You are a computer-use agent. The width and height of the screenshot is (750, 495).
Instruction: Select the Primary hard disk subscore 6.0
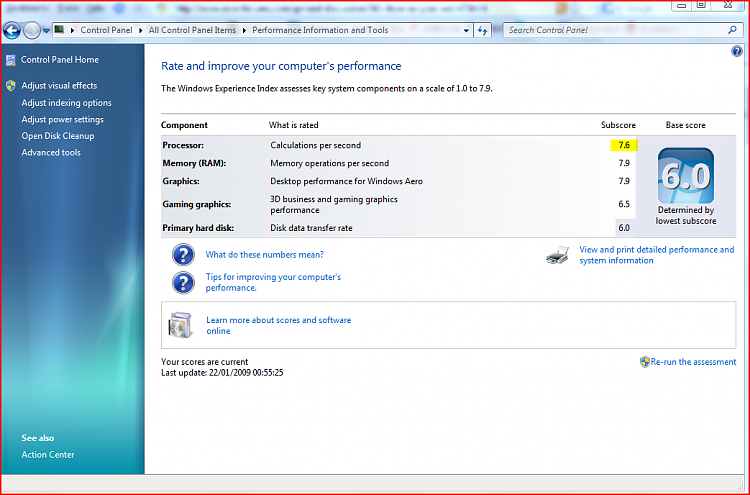[x=624, y=228]
